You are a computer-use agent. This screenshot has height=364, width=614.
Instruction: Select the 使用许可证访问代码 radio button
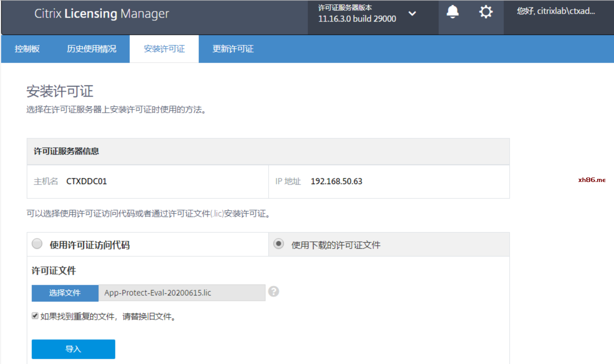point(37,244)
